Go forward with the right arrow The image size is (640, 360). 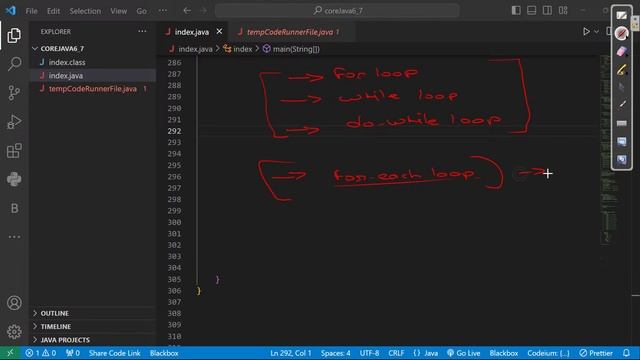203,11
